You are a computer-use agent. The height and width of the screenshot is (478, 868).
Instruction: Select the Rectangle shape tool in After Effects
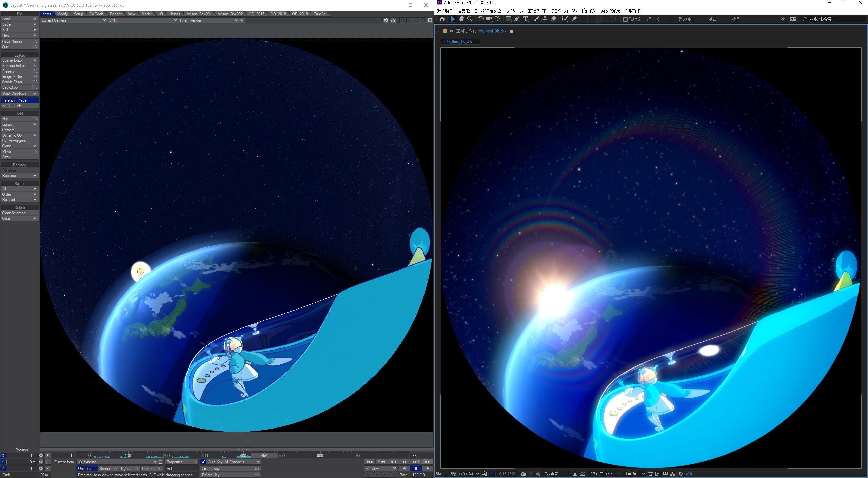508,19
